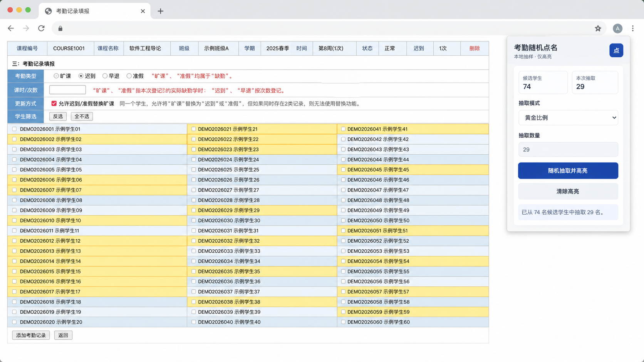
Task: Click student name DEMO2026059 示例学生59
Action: tap(378, 312)
